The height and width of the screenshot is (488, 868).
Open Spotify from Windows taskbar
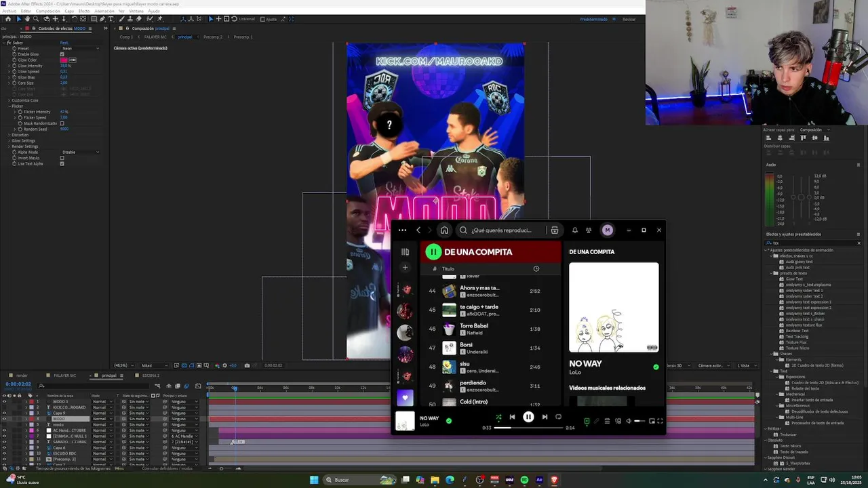[524, 480]
